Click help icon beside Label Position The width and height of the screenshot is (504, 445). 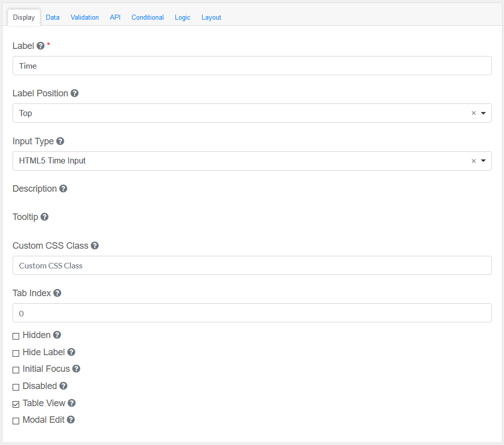pyautogui.click(x=75, y=93)
